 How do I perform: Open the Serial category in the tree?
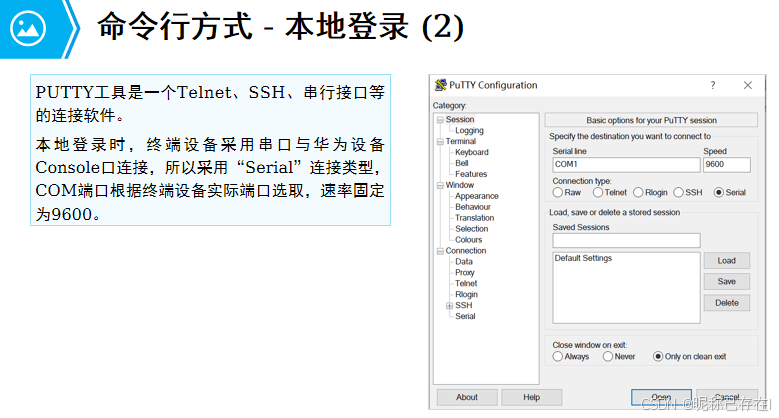[x=465, y=316]
